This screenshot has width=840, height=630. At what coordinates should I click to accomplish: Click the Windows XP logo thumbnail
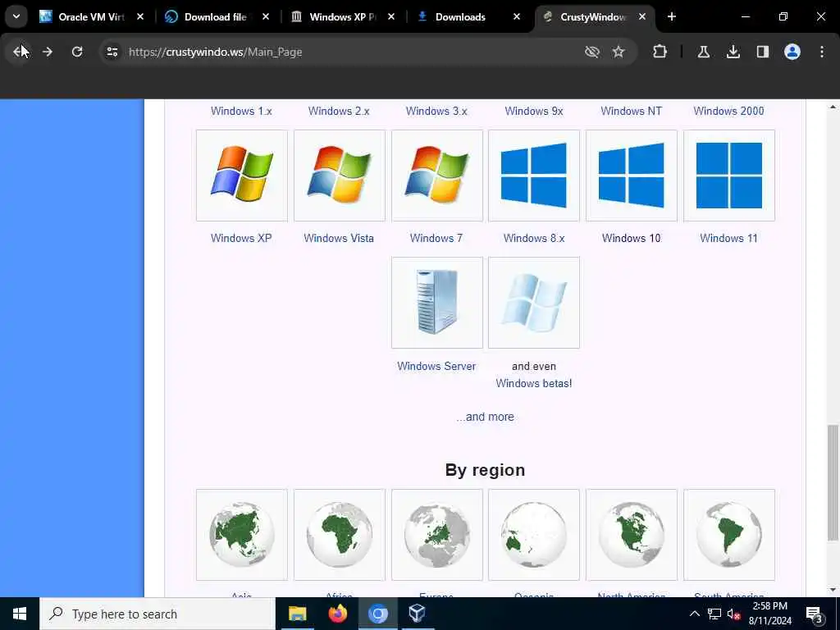pos(242,176)
